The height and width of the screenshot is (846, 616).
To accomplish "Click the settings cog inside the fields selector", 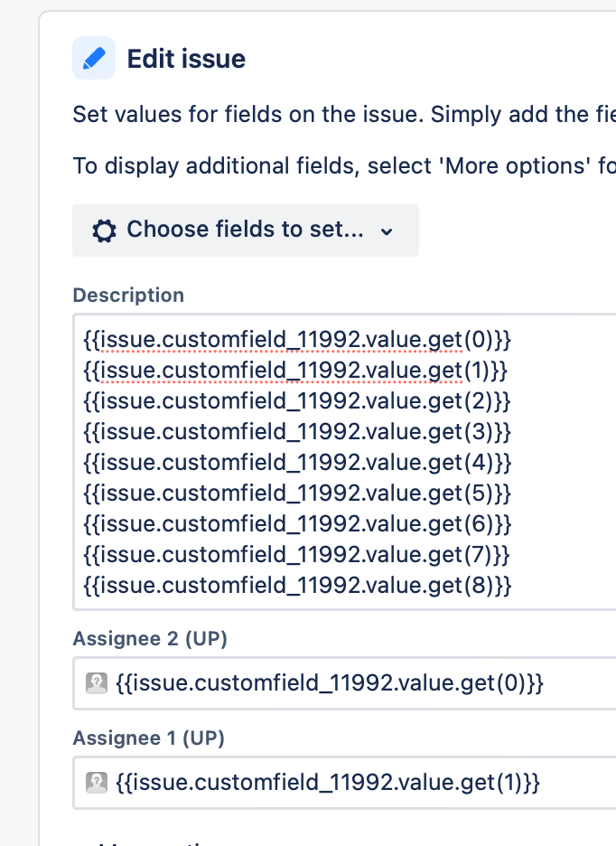I will click(103, 230).
